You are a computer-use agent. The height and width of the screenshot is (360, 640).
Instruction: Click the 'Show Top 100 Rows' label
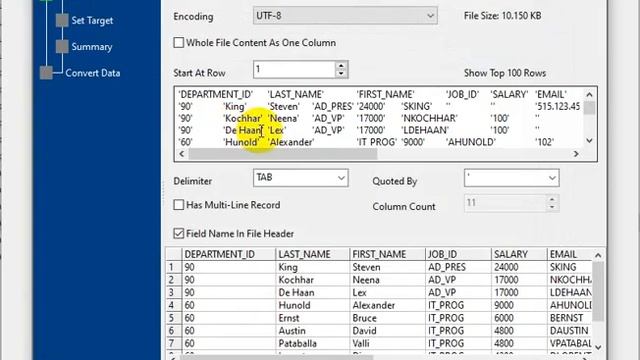(505, 73)
